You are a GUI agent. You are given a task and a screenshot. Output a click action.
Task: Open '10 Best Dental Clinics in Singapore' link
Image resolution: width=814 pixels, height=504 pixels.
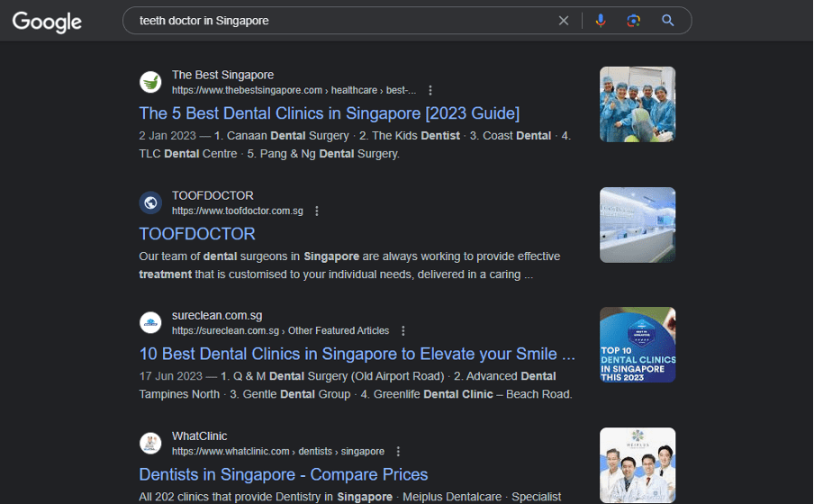click(357, 354)
